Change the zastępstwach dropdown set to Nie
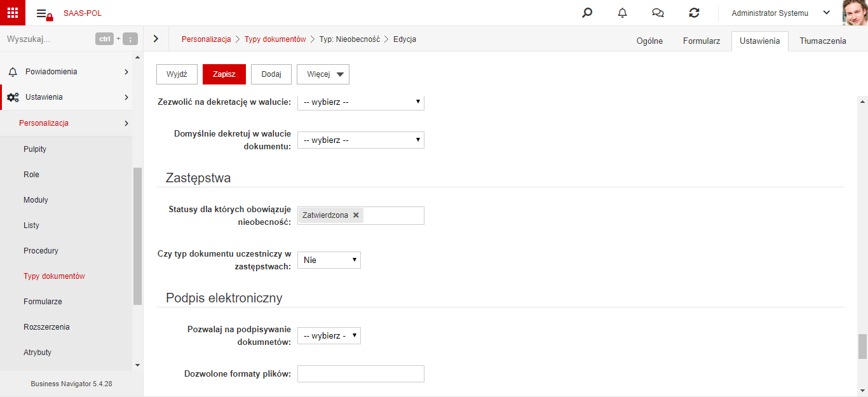Image resolution: width=868 pixels, height=397 pixels. pyautogui.click(x=329, y=260)
